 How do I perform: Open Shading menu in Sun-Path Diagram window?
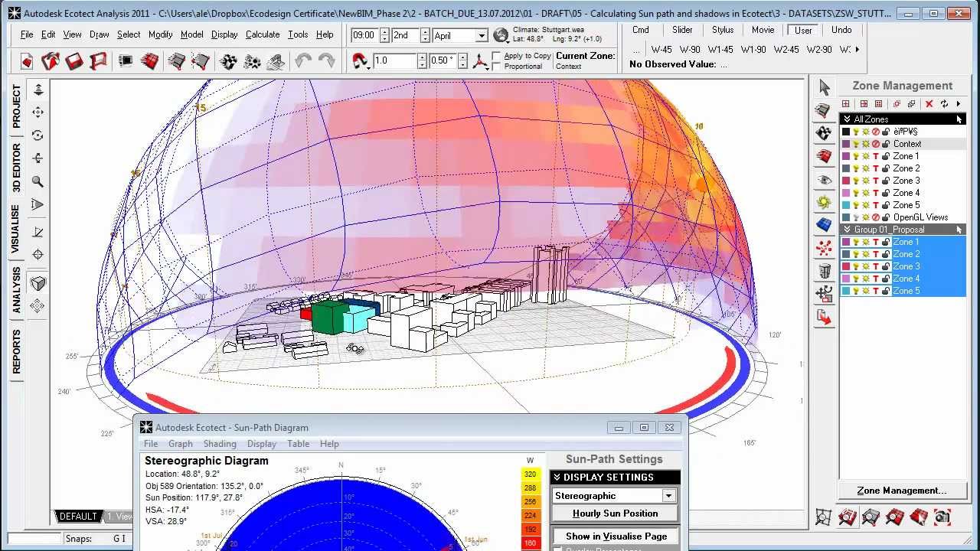pos(220,444)
